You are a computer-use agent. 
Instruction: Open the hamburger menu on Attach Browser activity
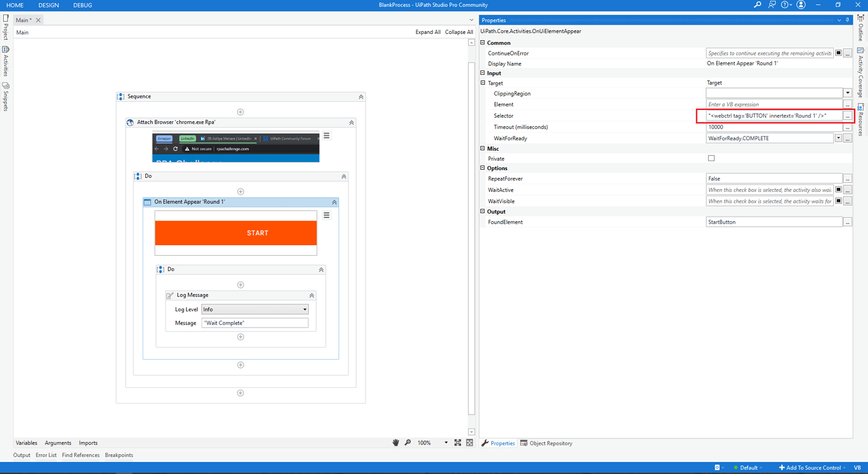[x=326, y=135]
